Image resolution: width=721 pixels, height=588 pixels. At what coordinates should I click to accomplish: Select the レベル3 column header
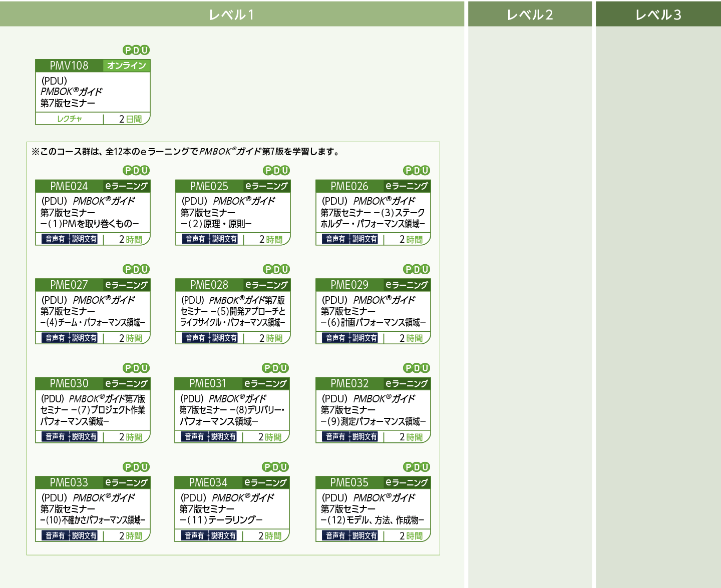pyautogui.click(x=658, y=14)
